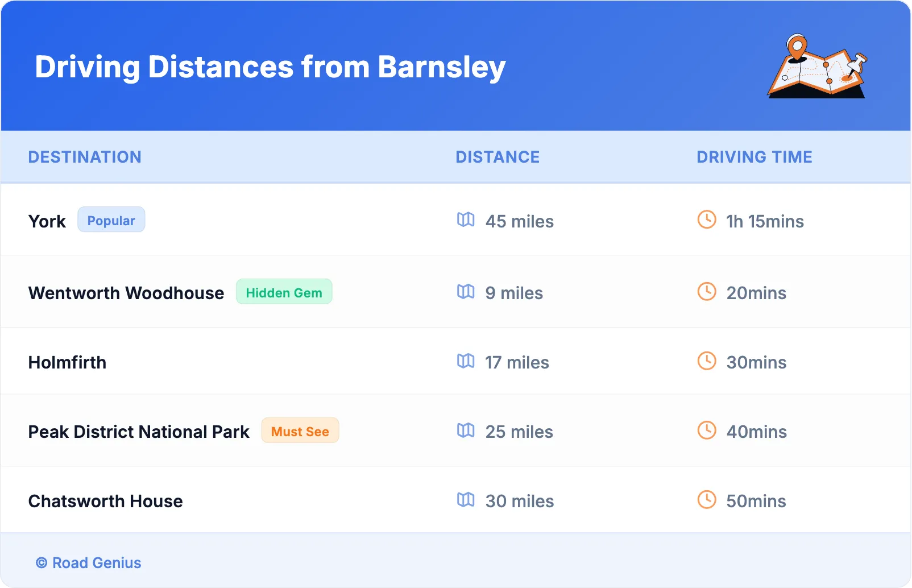912x588 pixels.
Task: Click the 9 miles distance value
Action: click(x=514, y=293)
